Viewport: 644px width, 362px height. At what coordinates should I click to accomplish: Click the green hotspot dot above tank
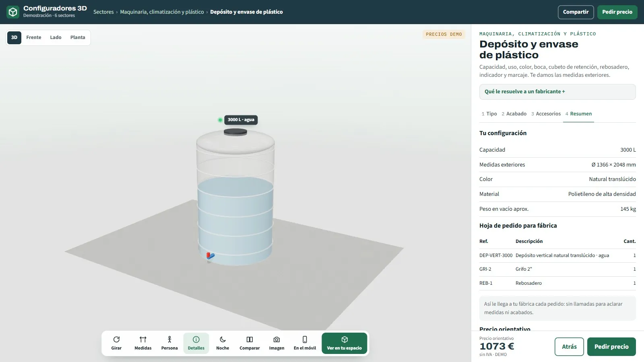tap(220, 120)
